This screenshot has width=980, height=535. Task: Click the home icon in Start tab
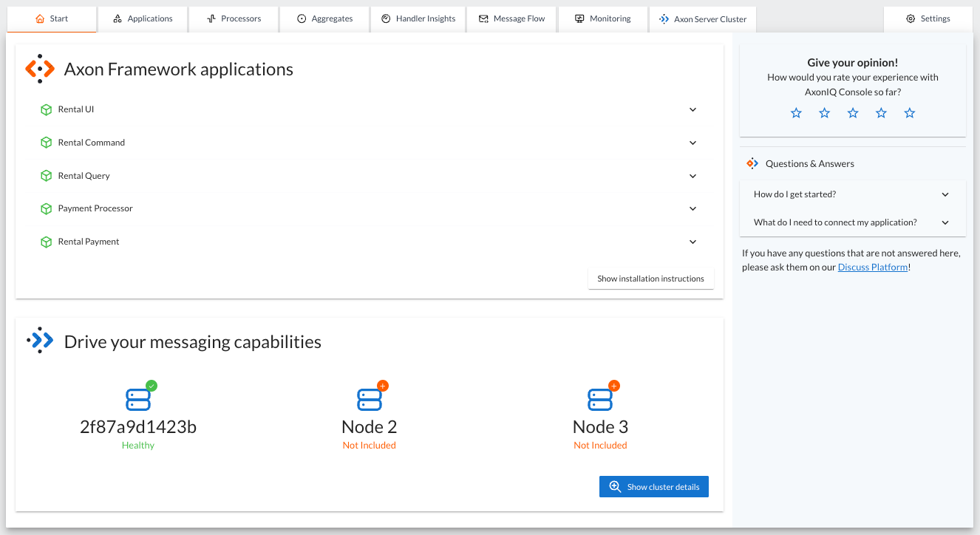(x=40, y=18)
